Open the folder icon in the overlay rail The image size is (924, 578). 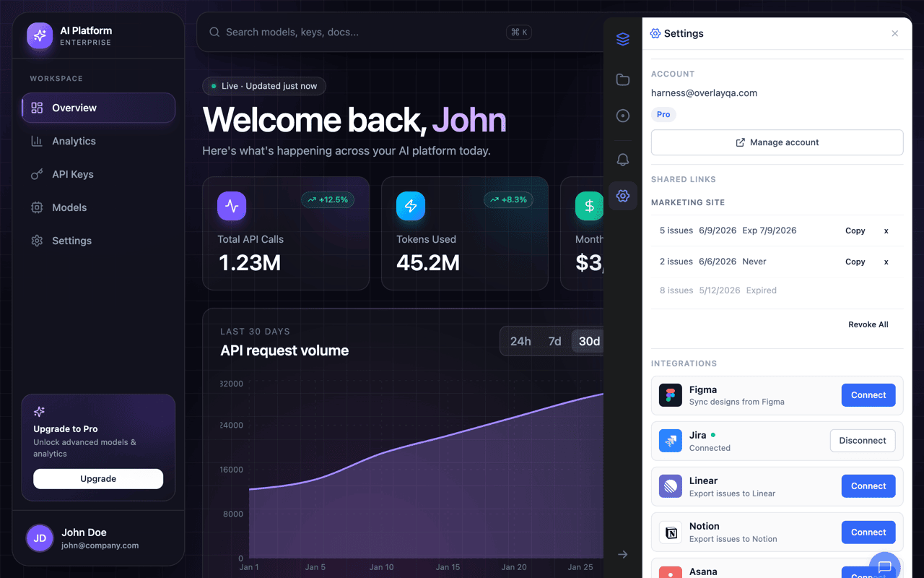pyautogui.click(x=623, y=79)
